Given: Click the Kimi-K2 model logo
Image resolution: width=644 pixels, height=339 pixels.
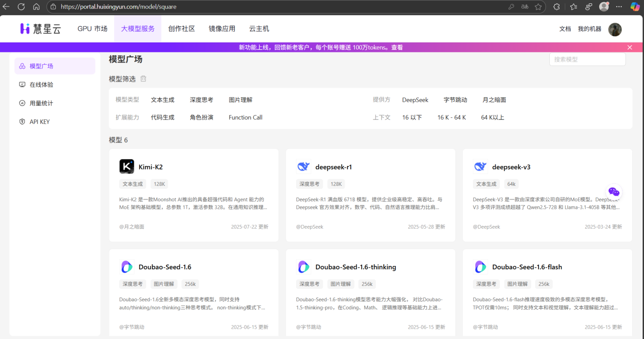Looking at the screenshot, I should [127, 166].
